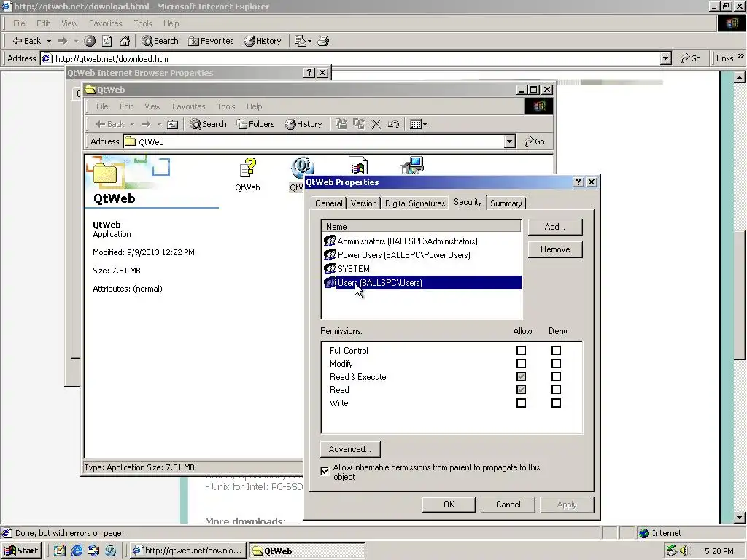Open QtWeb folder address dropdown

(510, 141)
